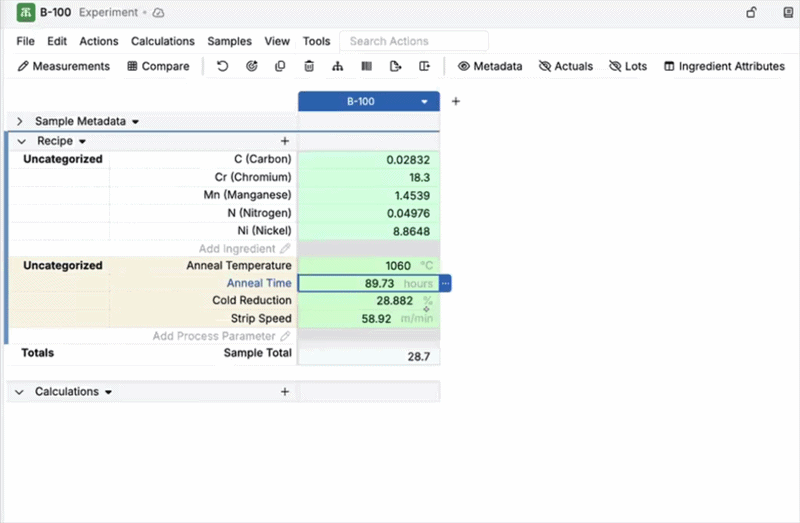Open the Tools menu

coord(316,41)
